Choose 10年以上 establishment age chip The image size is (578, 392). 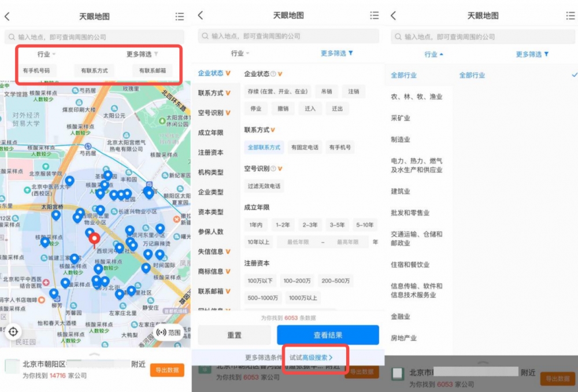pos(258,242)
